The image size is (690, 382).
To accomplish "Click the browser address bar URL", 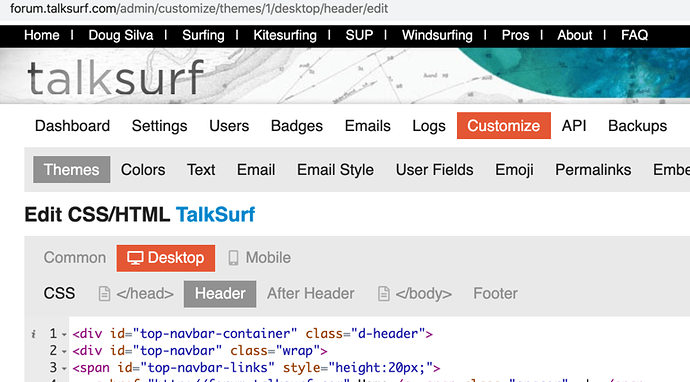I will 199,8.
